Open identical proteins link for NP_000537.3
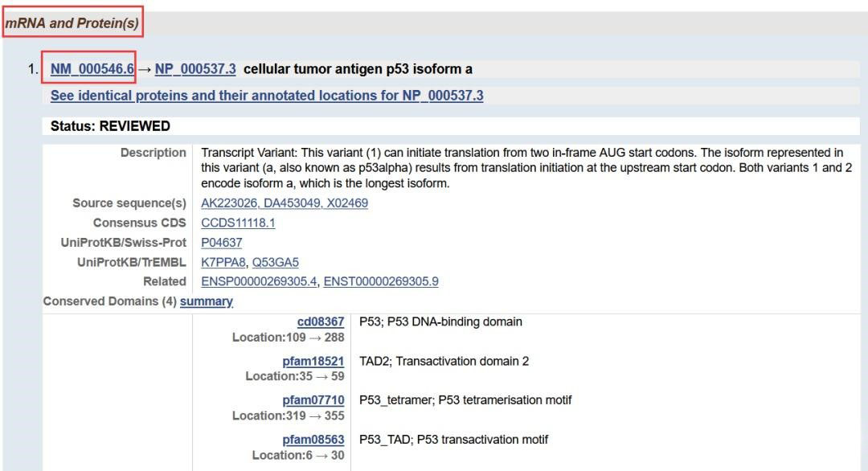Image resolution: width=868 pixels, height=471 pixels. click(x=267, y=96)
